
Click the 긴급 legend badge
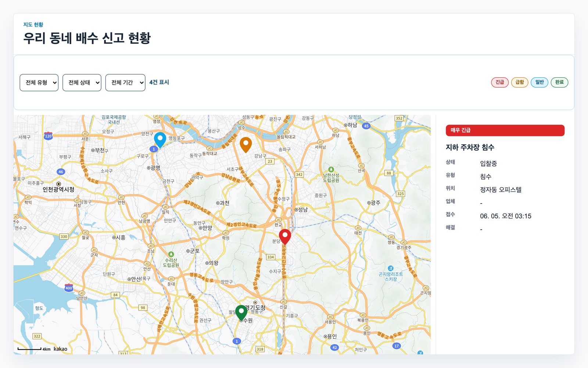pos(500,82)
